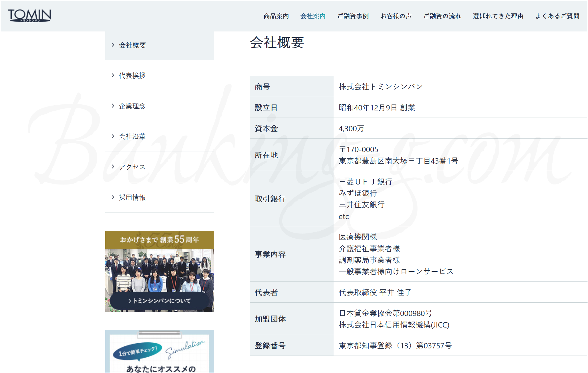Viewport: 588px width, 373px height.
Task: Click the トミンシンパンについて button
Action: click(159, 301)
